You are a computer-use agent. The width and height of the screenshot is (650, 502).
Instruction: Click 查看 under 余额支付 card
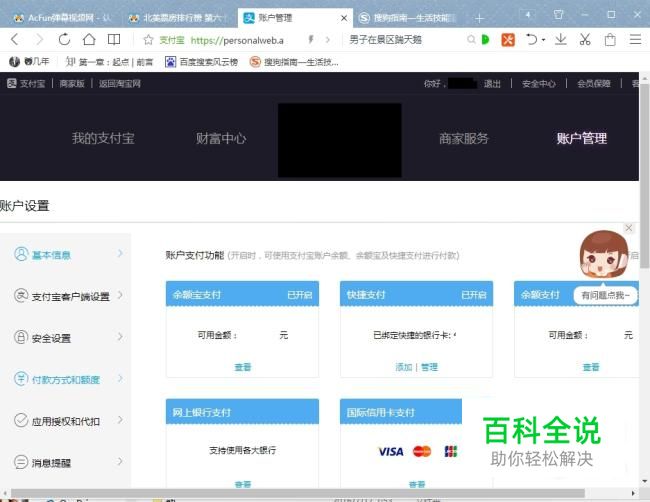coord(591,367)
